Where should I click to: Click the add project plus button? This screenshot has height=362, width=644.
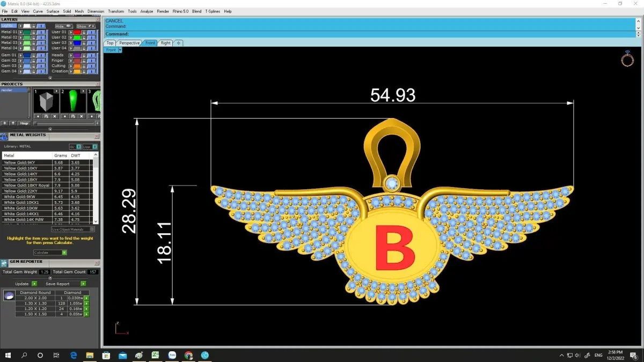point(4,123)
